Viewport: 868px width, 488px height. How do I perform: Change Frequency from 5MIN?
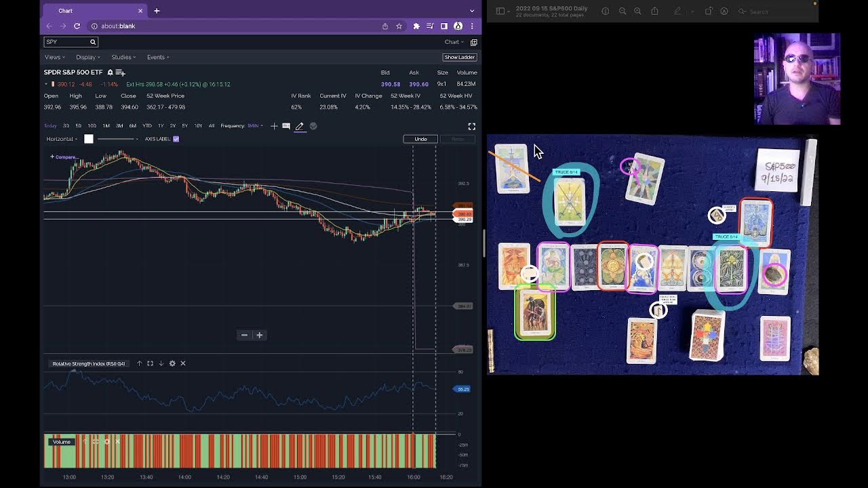[x=255, y=126]
